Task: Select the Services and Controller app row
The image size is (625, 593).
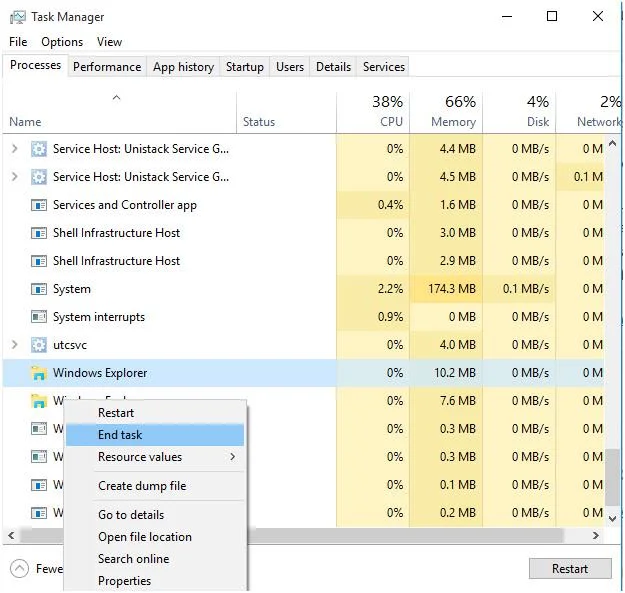Action: point(303,205)
